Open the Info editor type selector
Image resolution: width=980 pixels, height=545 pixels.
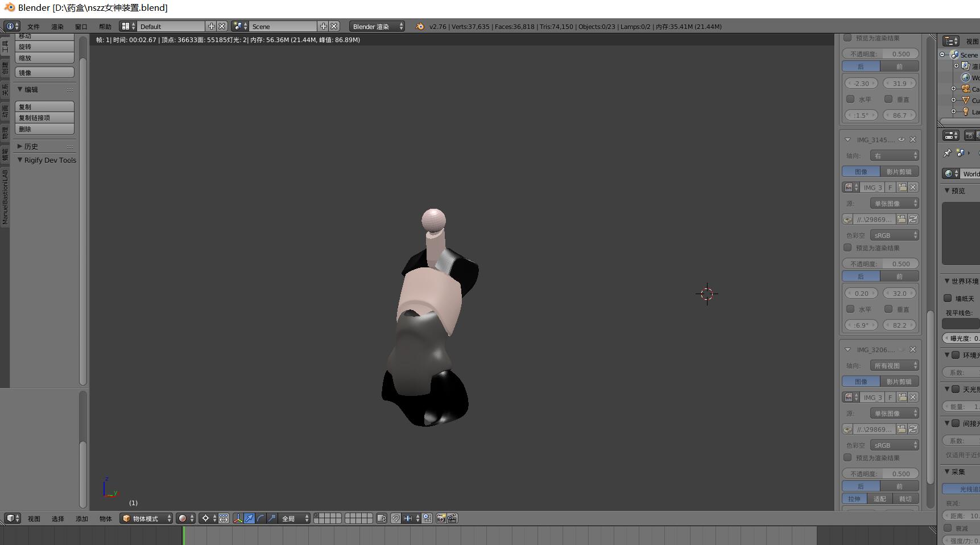12,26
